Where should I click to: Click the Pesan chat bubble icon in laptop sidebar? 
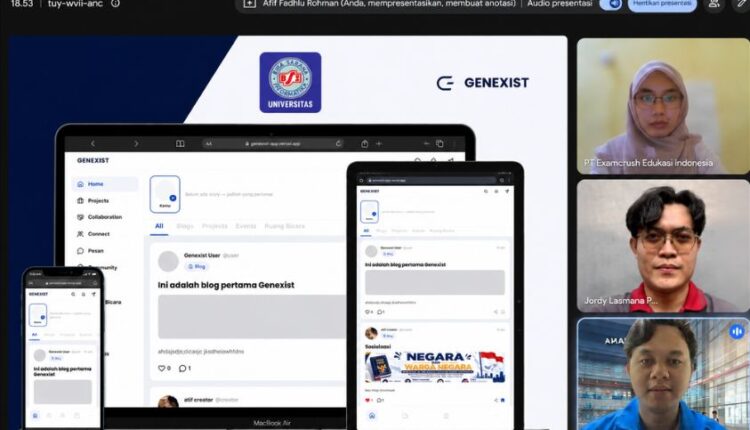[80, 251]
